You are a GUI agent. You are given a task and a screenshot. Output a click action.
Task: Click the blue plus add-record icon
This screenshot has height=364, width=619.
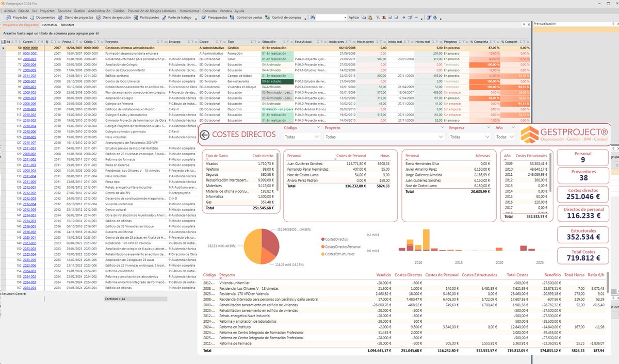click(404, 17)
